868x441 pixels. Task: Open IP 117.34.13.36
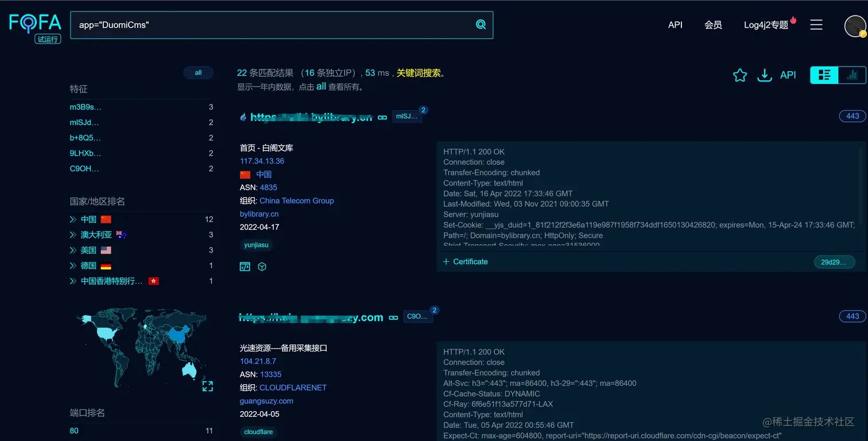coord(262,161)
